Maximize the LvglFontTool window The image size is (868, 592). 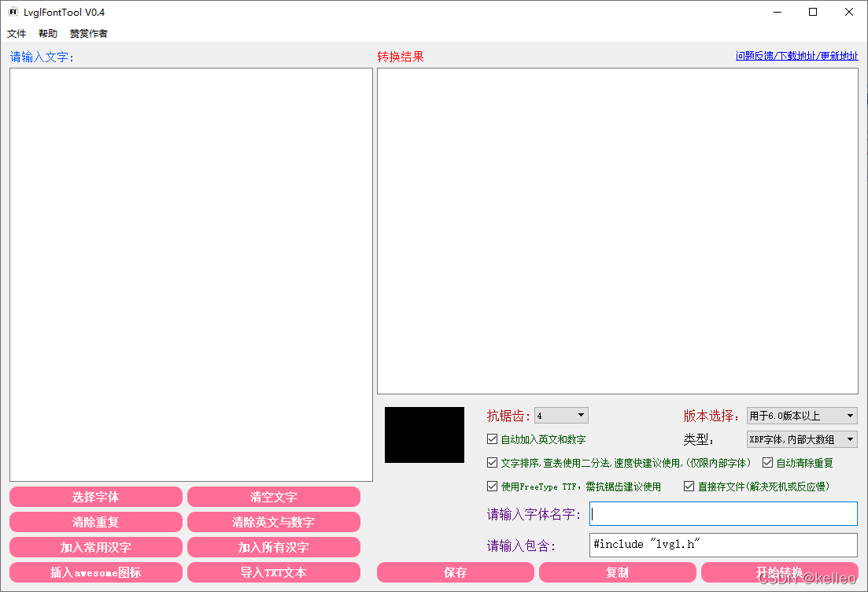pos(813,12)
